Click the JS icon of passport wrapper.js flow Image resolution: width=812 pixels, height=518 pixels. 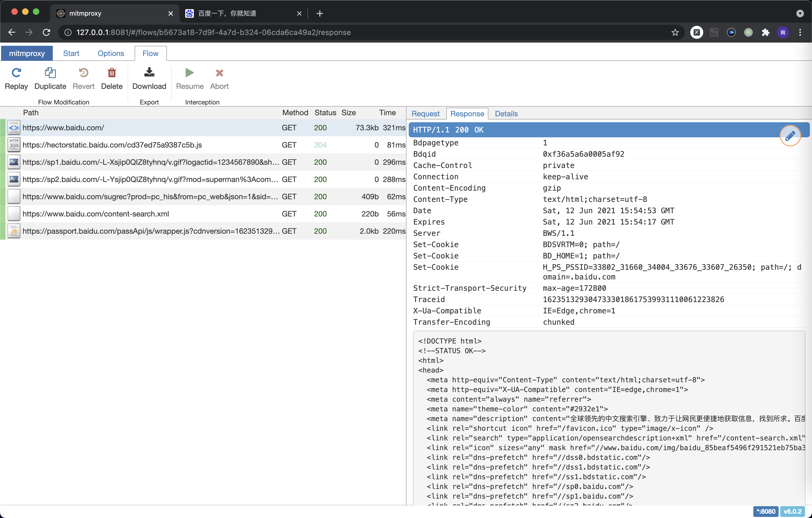click(x=14, y=231)
